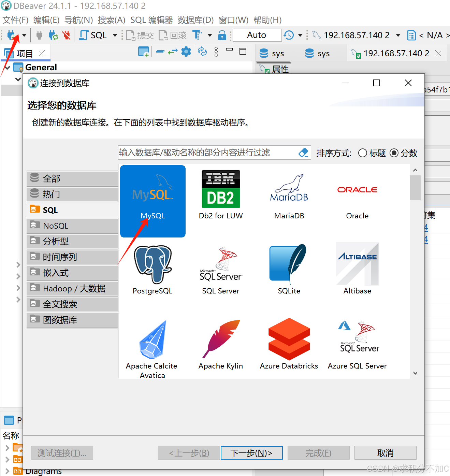Open the SQL editor dropdown arrow
The image size is (450, 476).
(x=115, y=35)
